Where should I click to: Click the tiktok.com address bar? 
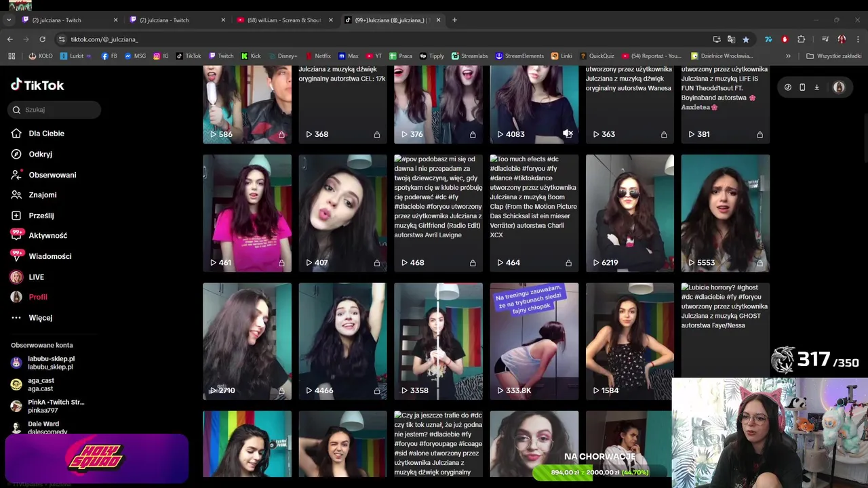coord(380,39)
